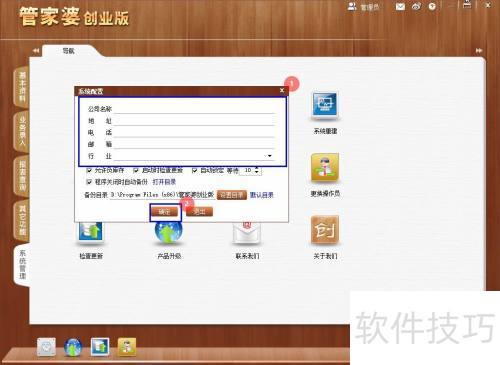Open the 默认目录 default directory link
Image resolution: width=500 pixels, height=365 pixels.
[x=262, y=195]
